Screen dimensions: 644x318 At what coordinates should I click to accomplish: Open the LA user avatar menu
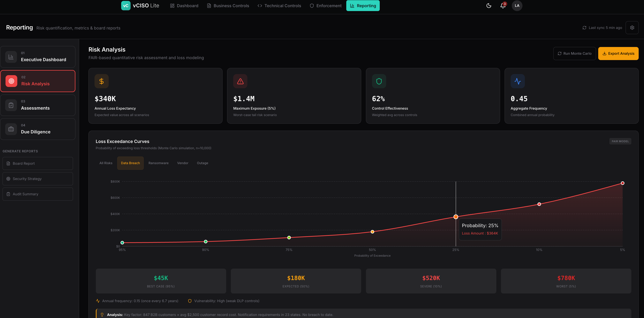[517, 6]
